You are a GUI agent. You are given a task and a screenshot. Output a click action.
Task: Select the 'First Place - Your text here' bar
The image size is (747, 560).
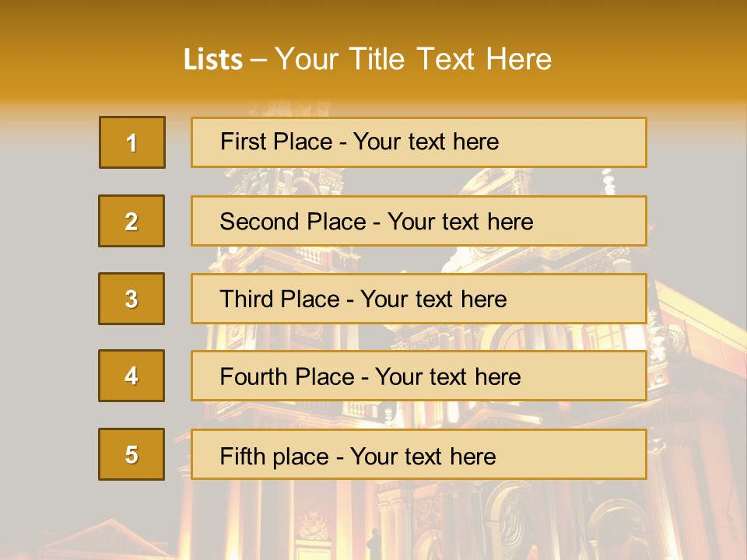click(x=419, y=142)
